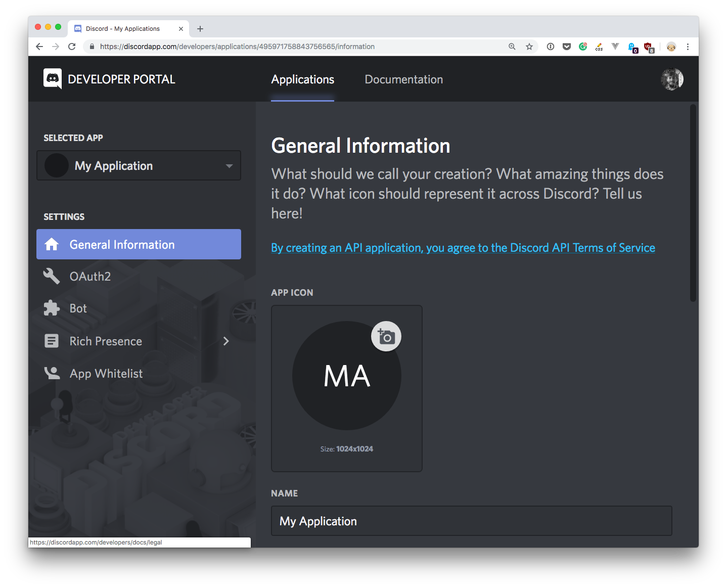
Task: Click the browser address bar URL
Action: tap(237, 47)
